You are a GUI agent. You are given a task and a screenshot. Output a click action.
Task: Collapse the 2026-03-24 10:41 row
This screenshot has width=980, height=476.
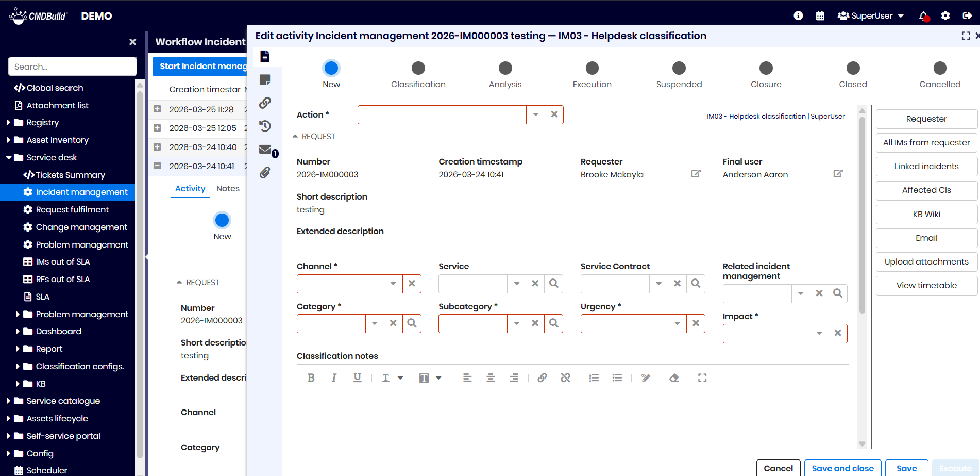point(157,166)
